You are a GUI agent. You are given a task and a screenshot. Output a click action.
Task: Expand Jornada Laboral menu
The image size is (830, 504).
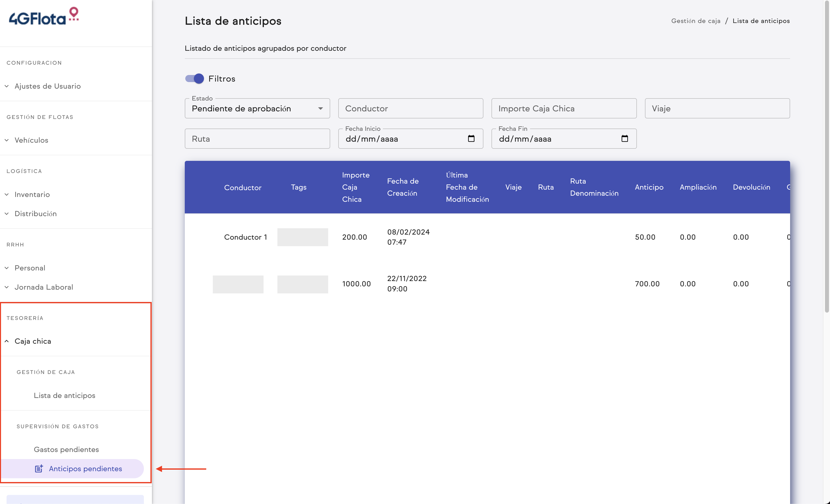[43, 287]
